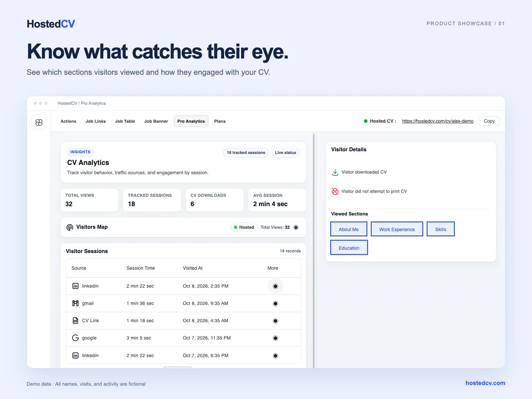Click the Work Experience section chip
This screenshot has height=399, width=532.
397,229
